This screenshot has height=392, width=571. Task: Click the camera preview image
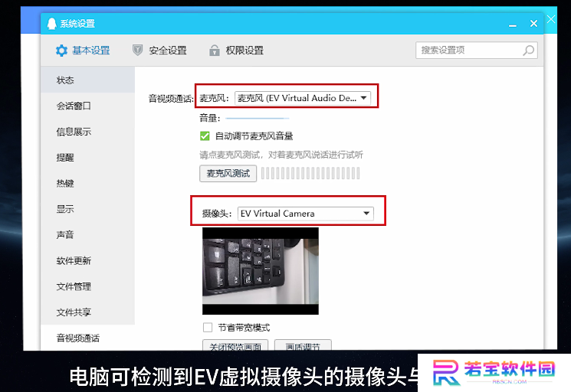(x=261, y=271)
